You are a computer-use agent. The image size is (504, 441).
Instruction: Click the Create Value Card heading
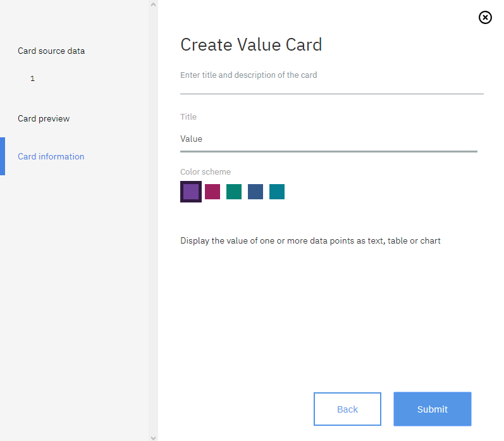251,44
